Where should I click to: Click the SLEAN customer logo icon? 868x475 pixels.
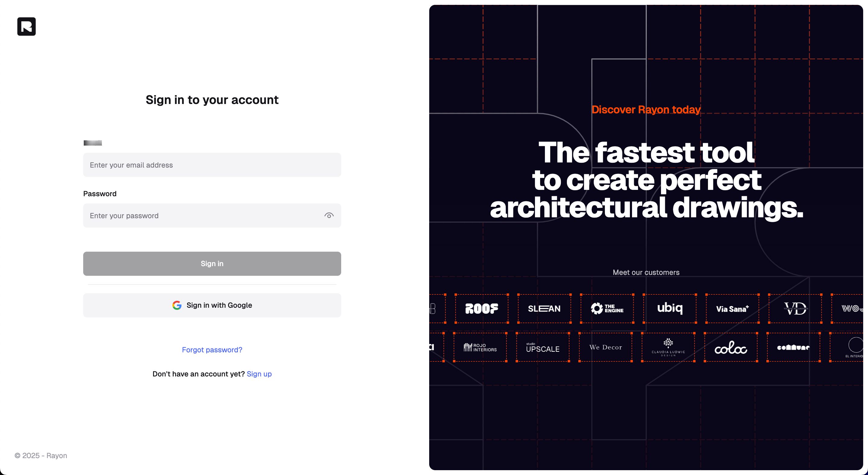tap(543, 308)
